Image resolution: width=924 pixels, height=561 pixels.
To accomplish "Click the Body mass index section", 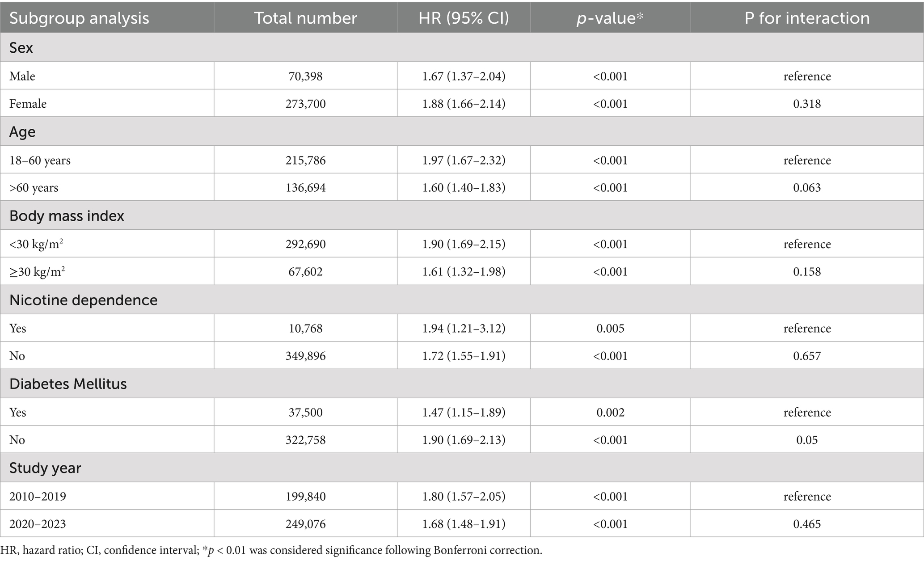I will [67, 216].
